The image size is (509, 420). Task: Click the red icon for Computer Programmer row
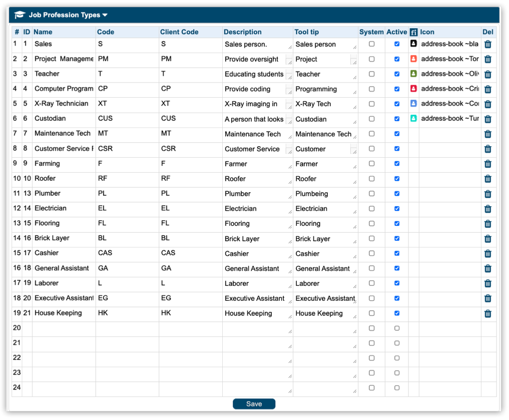point(413,89)
